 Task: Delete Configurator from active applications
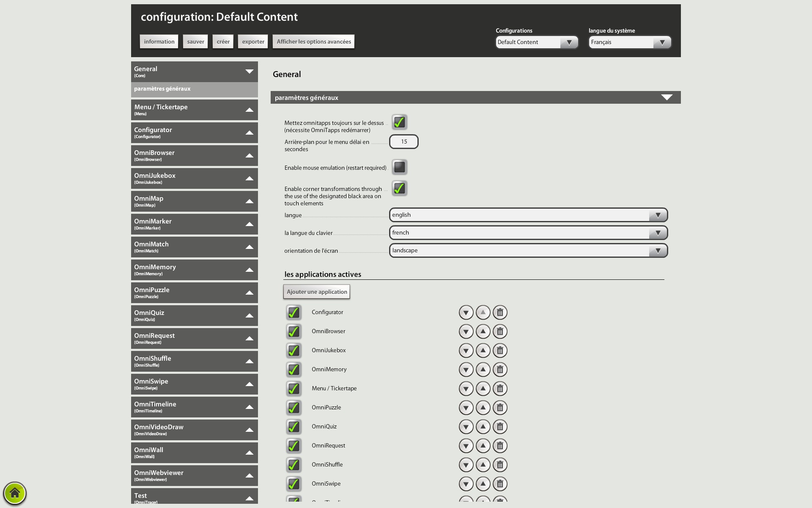point(500,312)
